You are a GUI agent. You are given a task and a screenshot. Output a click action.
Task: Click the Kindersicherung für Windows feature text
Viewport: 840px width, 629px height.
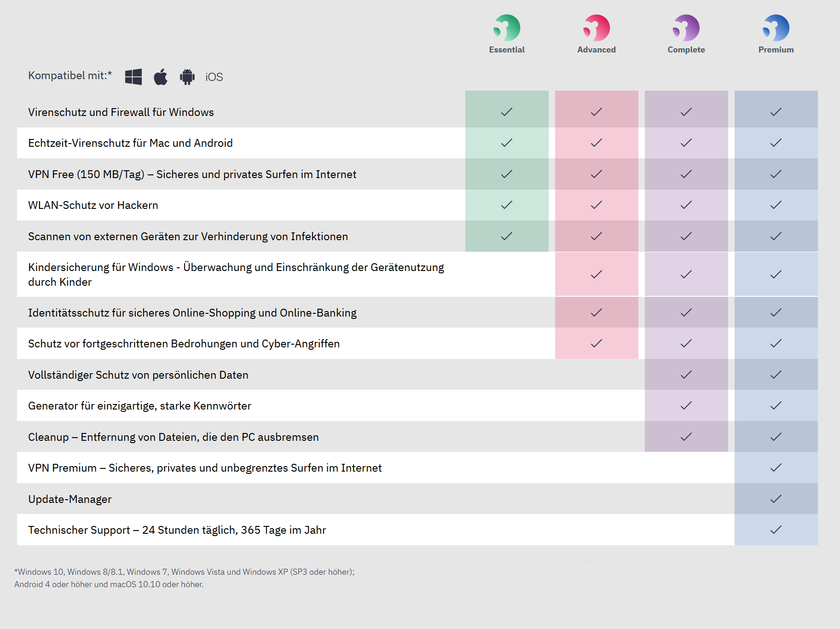tap(236, 274)
